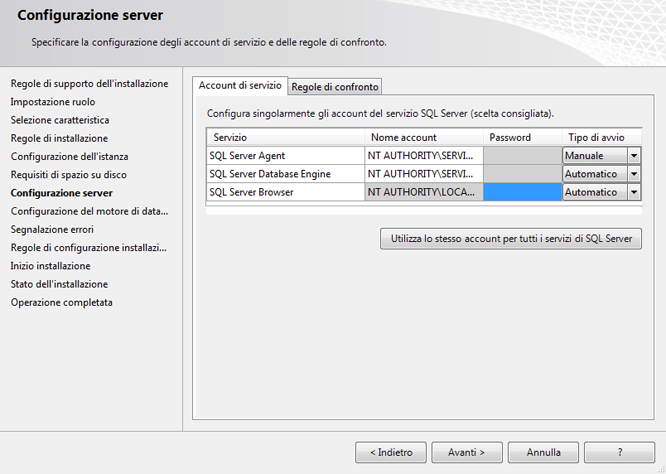Click Impostazione ruolo step
The width and height of the screenshot is (666, 474).
(x=53, y=102)
